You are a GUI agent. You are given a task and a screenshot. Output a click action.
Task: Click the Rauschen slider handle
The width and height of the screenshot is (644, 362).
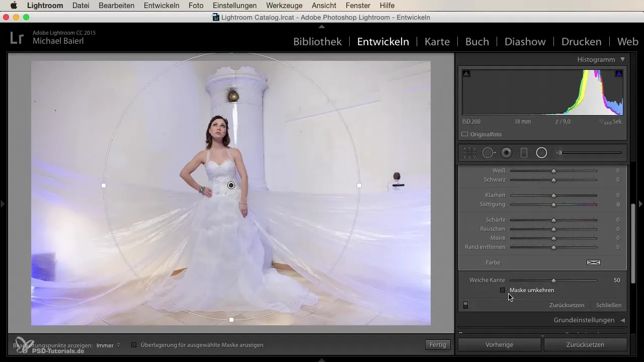553,229
